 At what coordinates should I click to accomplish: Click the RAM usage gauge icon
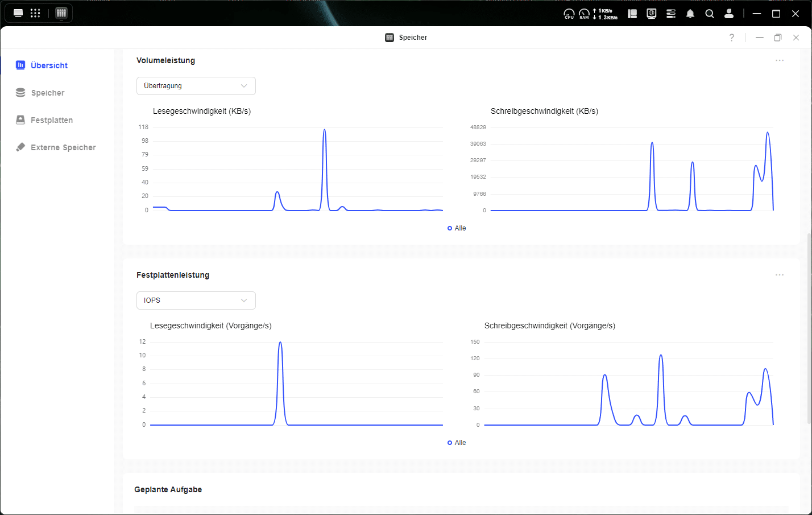584,14
